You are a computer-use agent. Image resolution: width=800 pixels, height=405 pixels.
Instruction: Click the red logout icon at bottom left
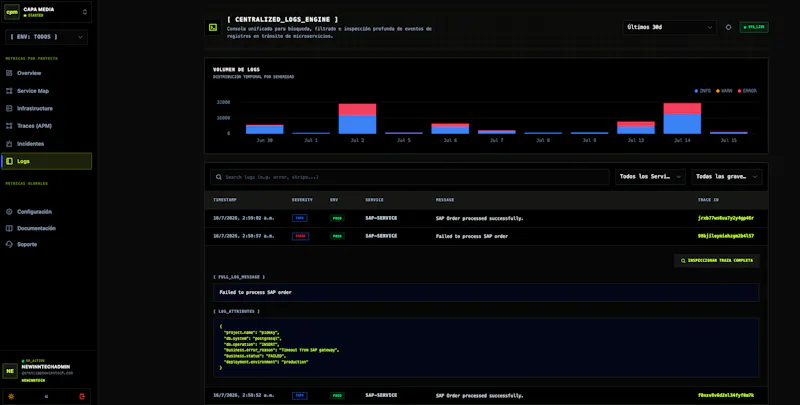coord(82,396)
